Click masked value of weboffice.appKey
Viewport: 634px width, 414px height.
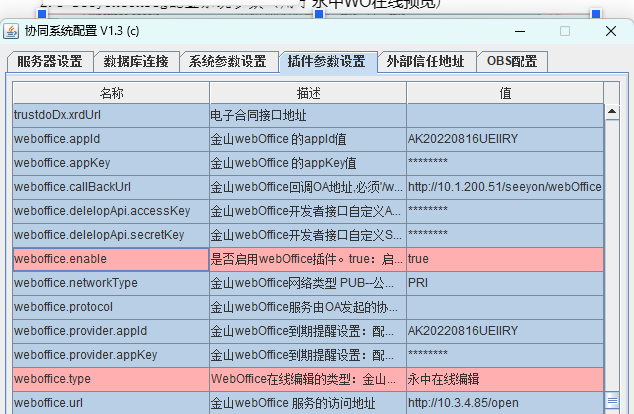(505, 163)
